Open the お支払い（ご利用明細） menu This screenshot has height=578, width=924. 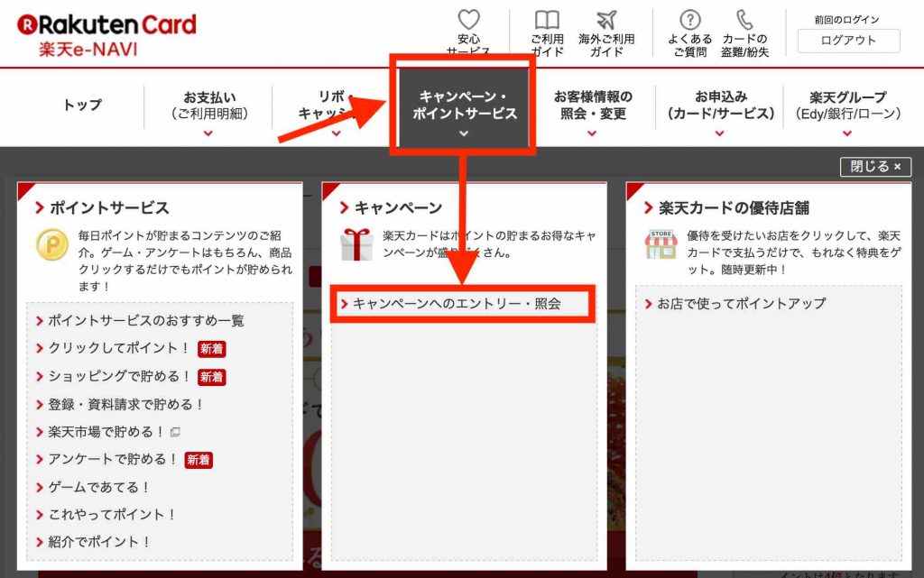coord(208,106)
